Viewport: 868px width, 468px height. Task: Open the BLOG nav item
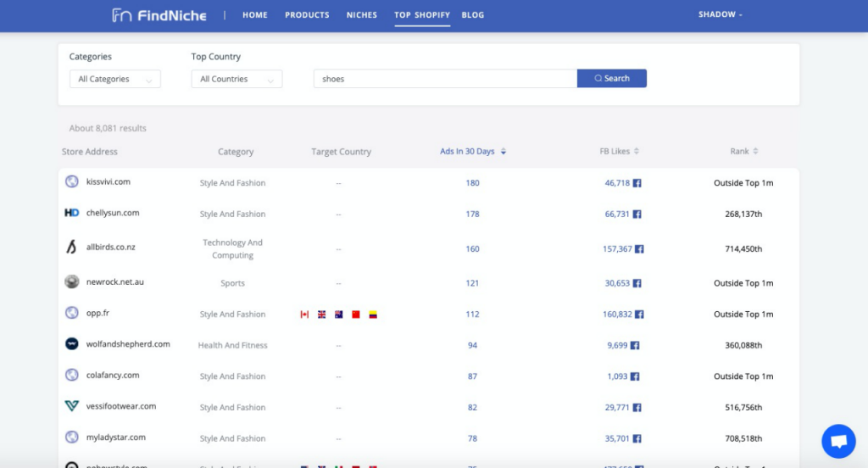[x=473, y=15]
